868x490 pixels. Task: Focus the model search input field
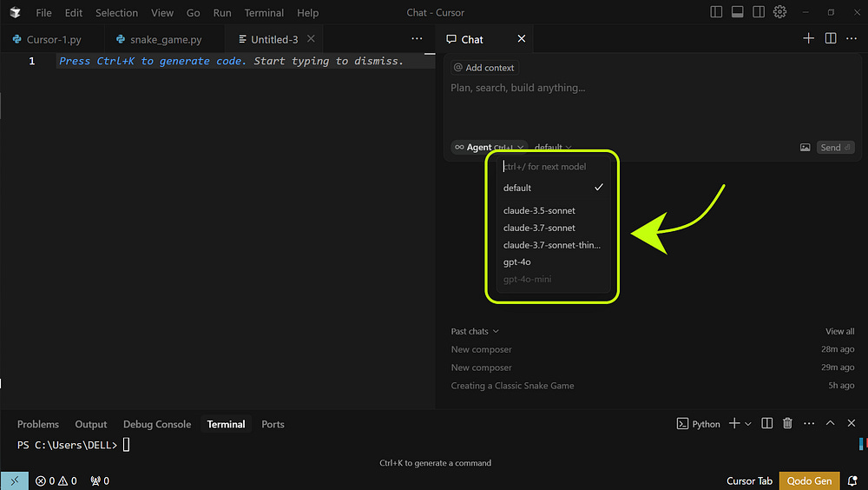(x=554, y=166)
